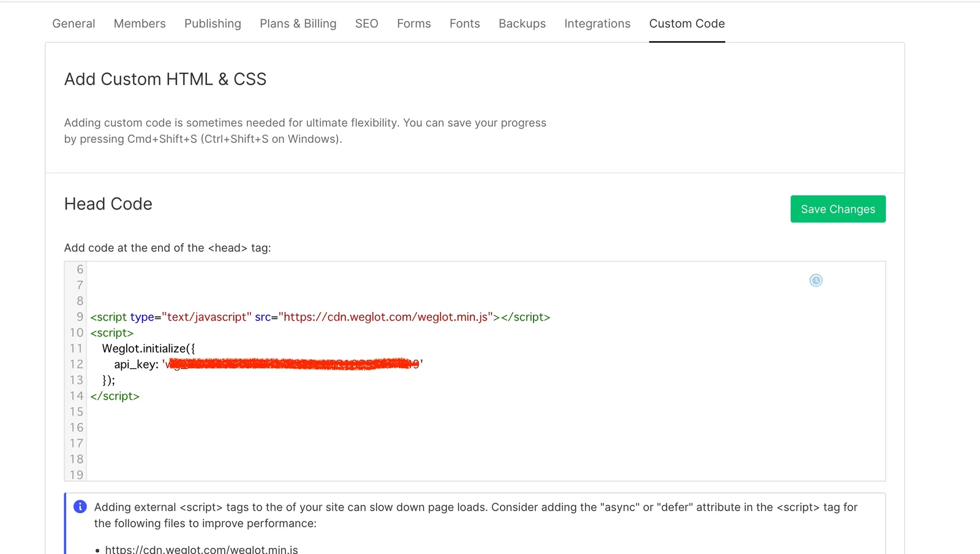Open the Forms tab
This screenshot has height=554, width=980.
pos(414,23)
